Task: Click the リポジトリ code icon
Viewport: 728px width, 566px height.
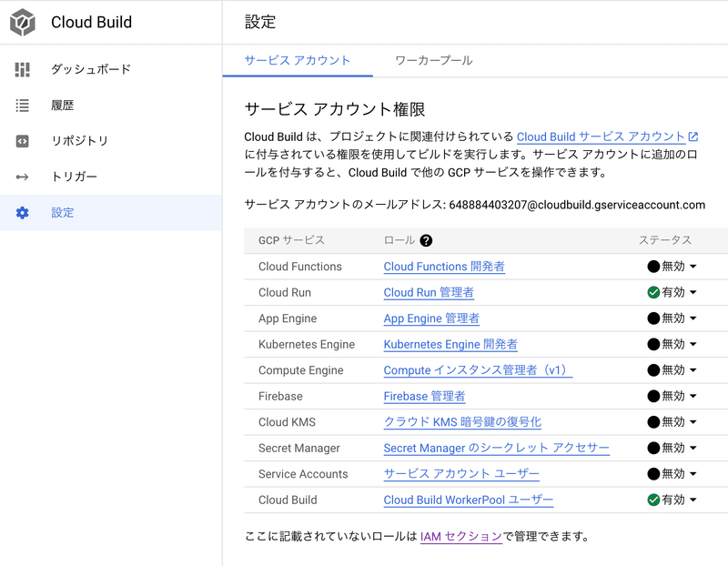Action: 22,141
